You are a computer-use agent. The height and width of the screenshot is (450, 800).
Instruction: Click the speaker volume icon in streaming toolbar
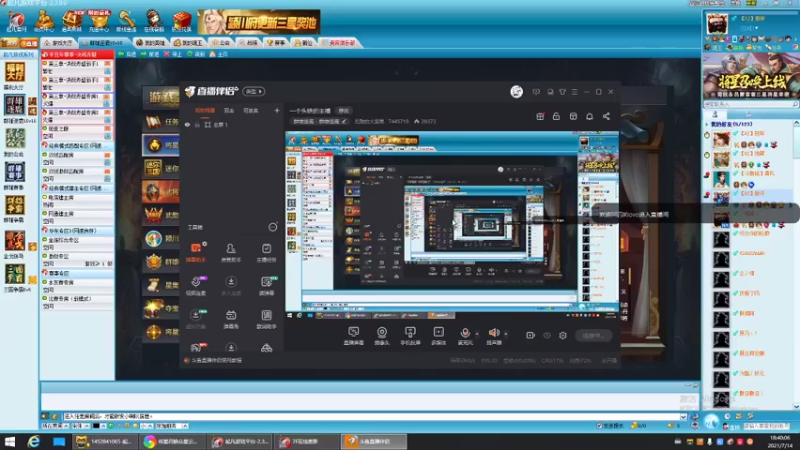(494, 335)
